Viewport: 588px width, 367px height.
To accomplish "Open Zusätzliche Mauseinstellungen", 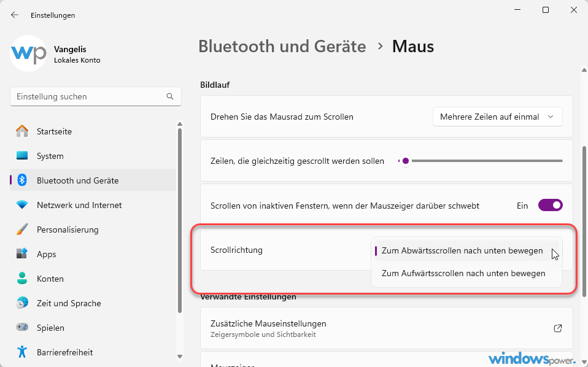I will (387, 328).
